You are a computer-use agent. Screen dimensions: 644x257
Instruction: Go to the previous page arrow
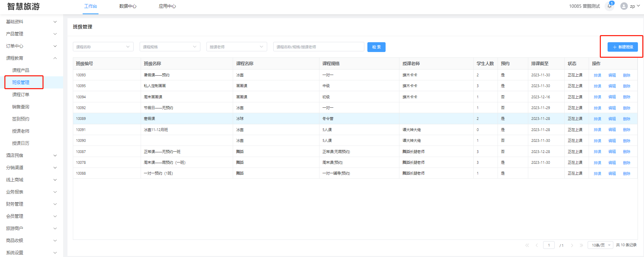(x=537, y=245)
